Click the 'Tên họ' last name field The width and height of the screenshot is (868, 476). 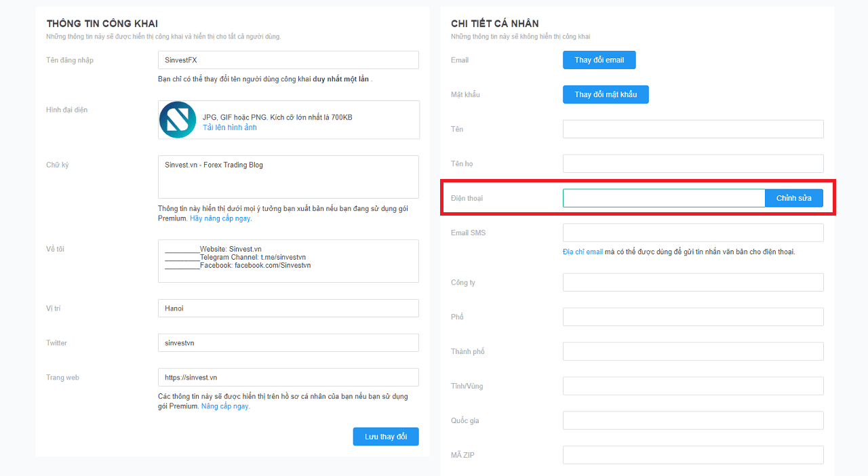point(693,164)
